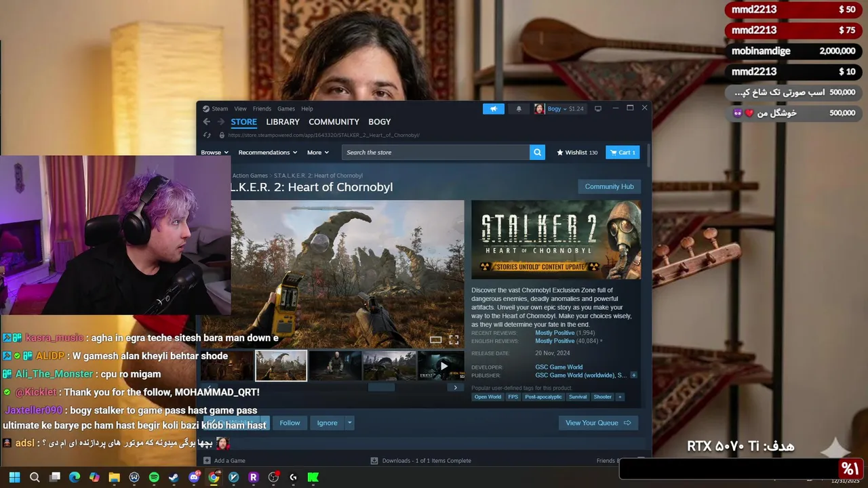Click the Search the store field
Viewport: 868px width, 488px height.
pyautogui.click(x=436, y=152)
